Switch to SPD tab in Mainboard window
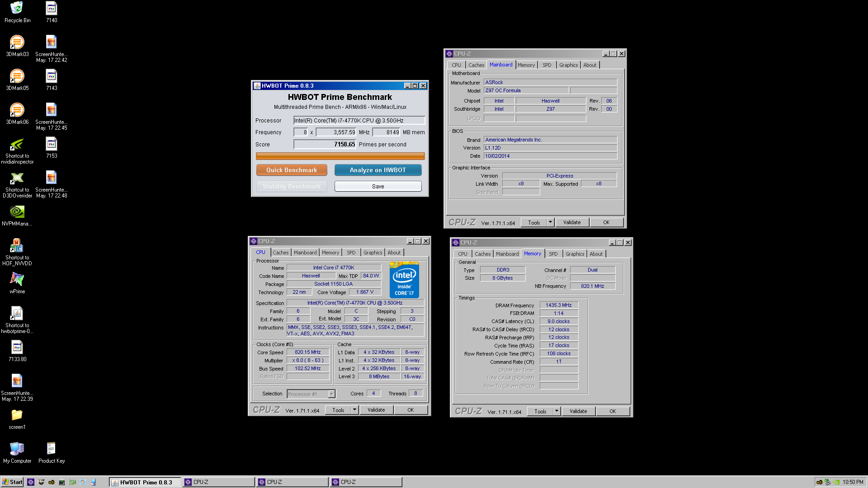868x488 pixels. click(547, 65)
